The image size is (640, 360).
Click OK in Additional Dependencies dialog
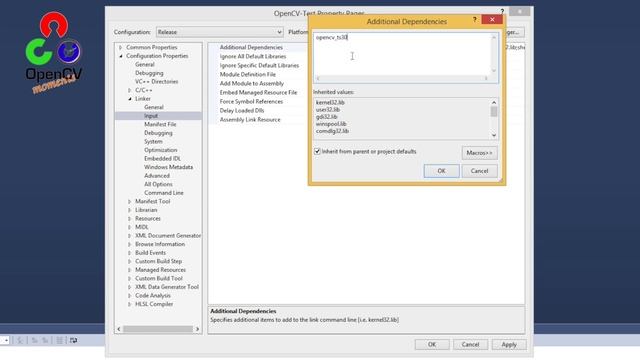tap(441, 171)
